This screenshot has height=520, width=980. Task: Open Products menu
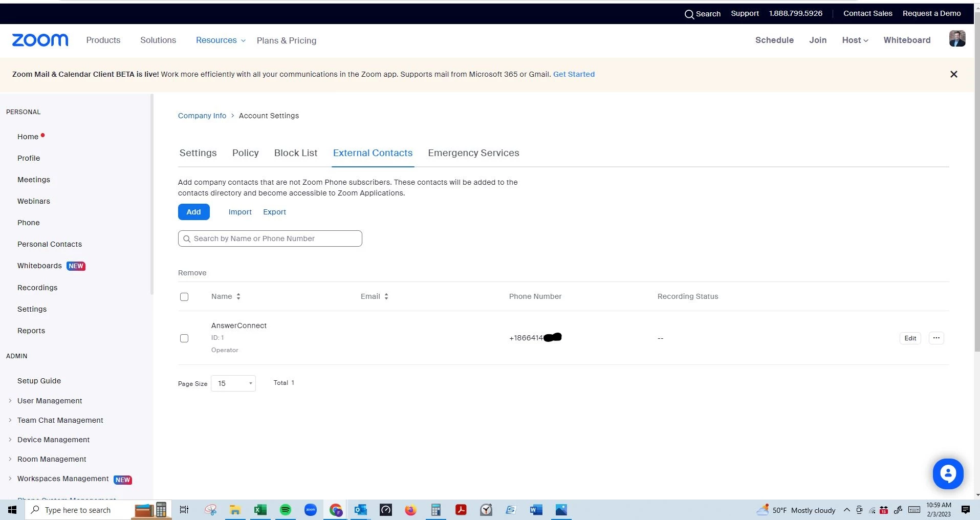[x=103, y=40]
